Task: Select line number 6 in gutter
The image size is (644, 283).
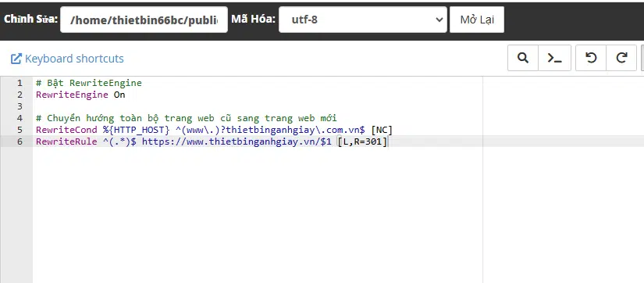Action: [x=20, y=142]
